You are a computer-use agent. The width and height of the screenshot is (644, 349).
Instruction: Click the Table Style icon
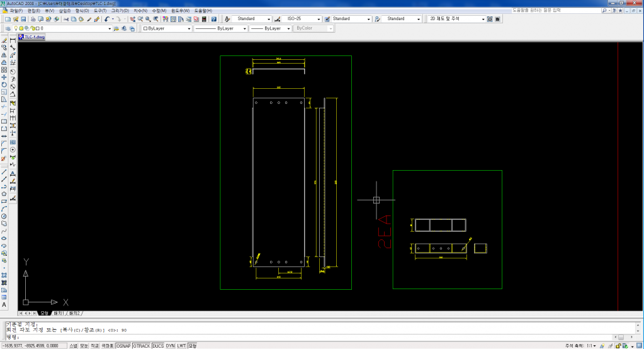327,20
